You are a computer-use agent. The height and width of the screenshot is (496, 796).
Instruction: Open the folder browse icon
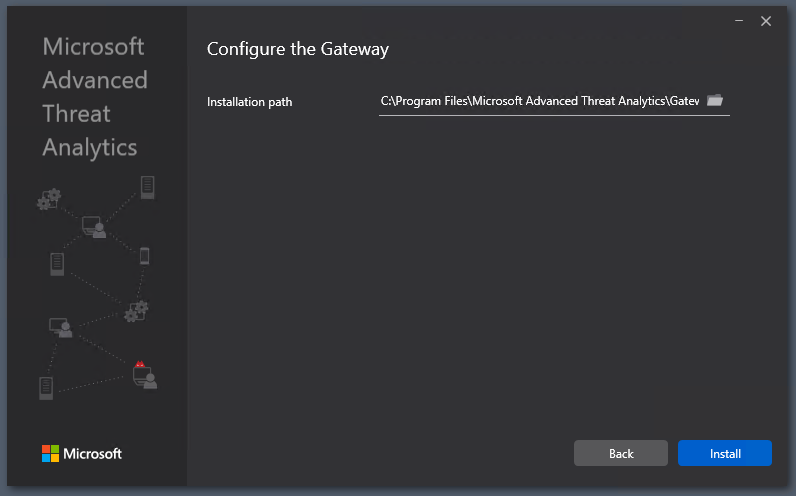[715, 100]
